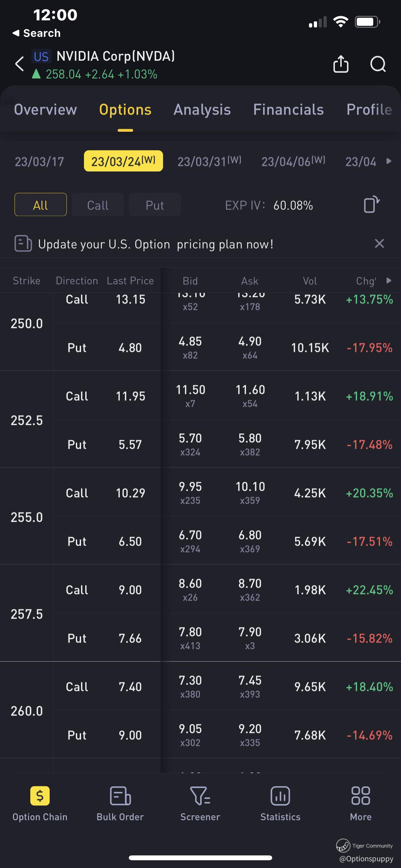401x868 pixels.
Task: Select the All options filter
Action: [x=40, y=205]
